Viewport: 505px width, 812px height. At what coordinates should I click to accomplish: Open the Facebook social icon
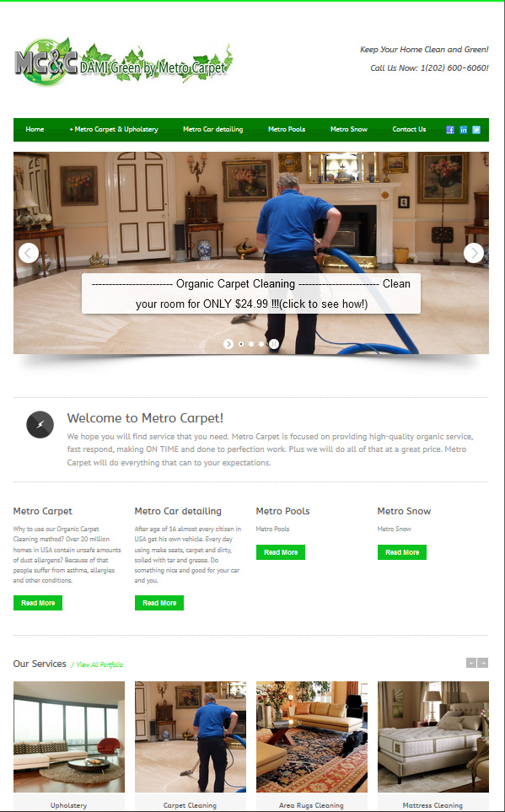point(450,130)
